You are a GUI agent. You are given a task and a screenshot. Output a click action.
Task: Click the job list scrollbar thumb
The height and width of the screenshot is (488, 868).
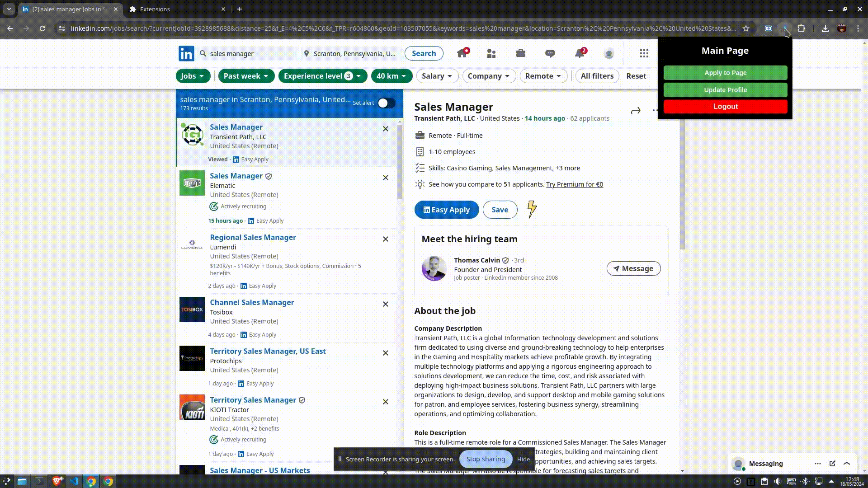tap(400, 163)
